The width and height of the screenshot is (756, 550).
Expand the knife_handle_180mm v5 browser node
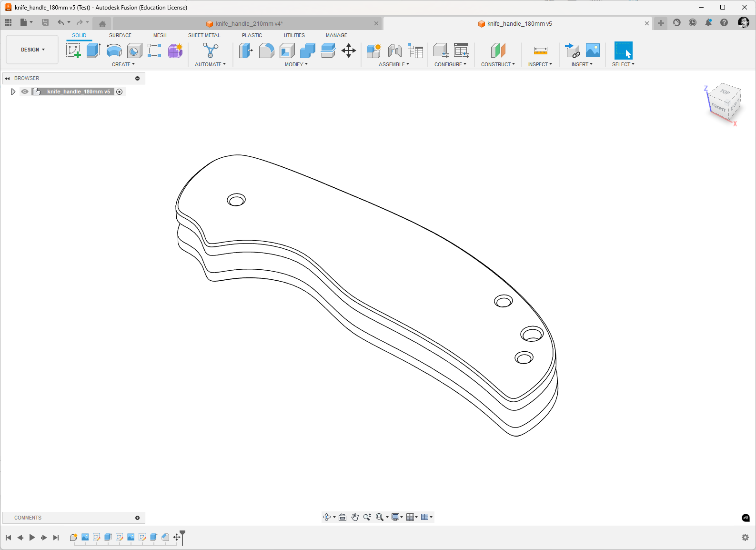point(13,92)
